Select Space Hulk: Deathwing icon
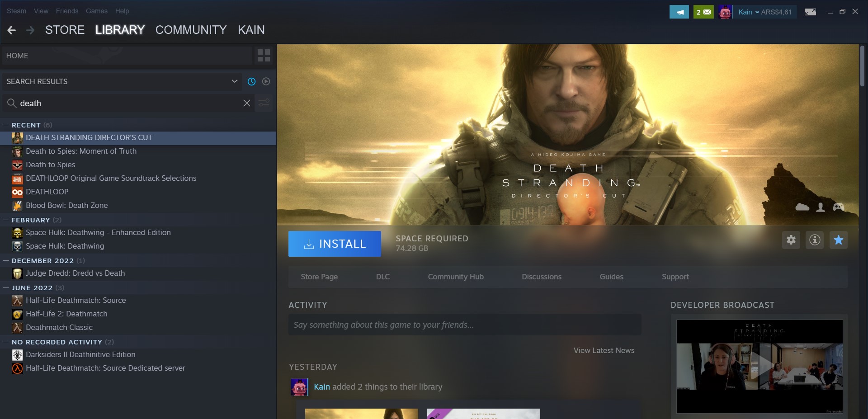The image size is (868, 419). (17, 246)
